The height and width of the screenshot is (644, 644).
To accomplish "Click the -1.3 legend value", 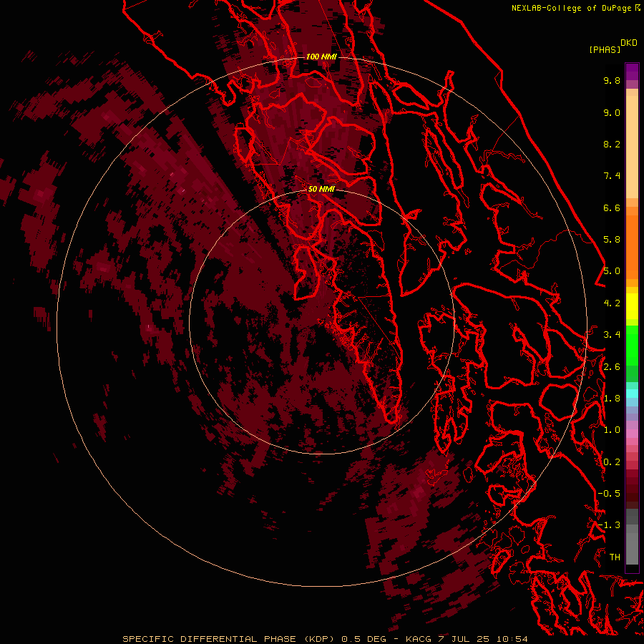I will [609, 525].
